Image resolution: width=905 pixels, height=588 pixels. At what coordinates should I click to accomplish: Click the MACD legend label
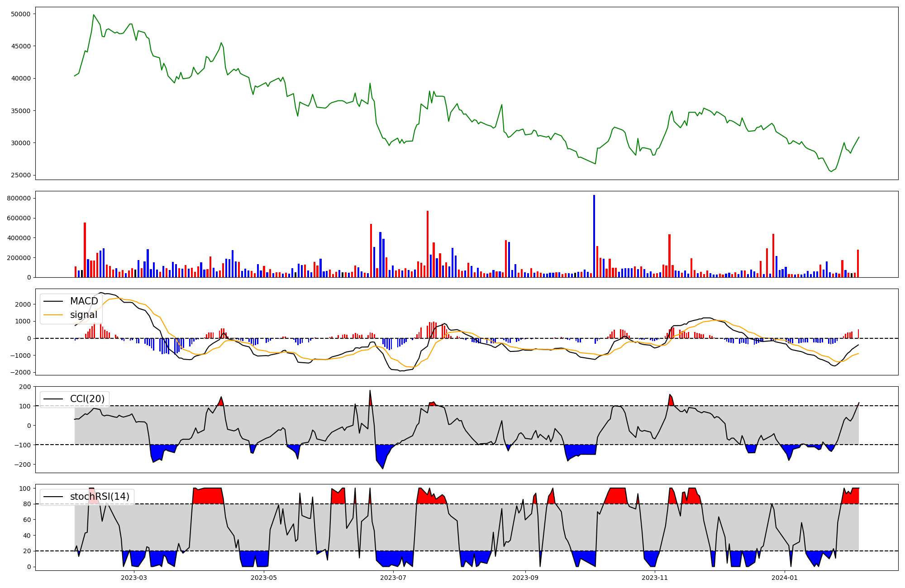coord(84,301)
